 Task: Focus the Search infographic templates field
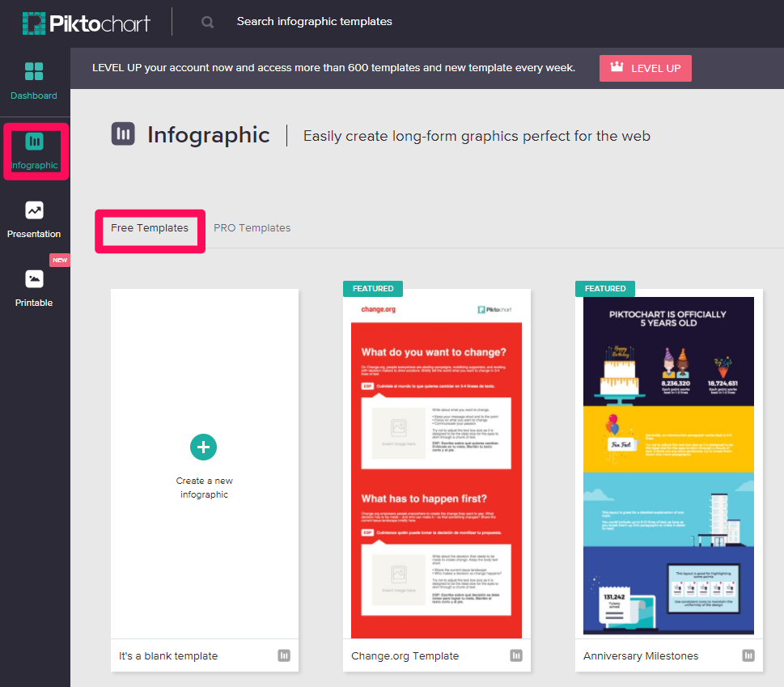(x=314, y=22)
